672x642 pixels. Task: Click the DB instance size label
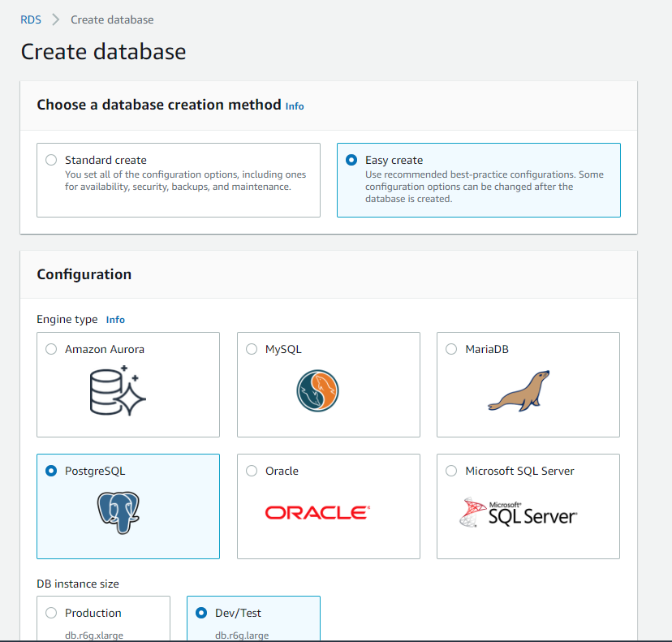78,584
